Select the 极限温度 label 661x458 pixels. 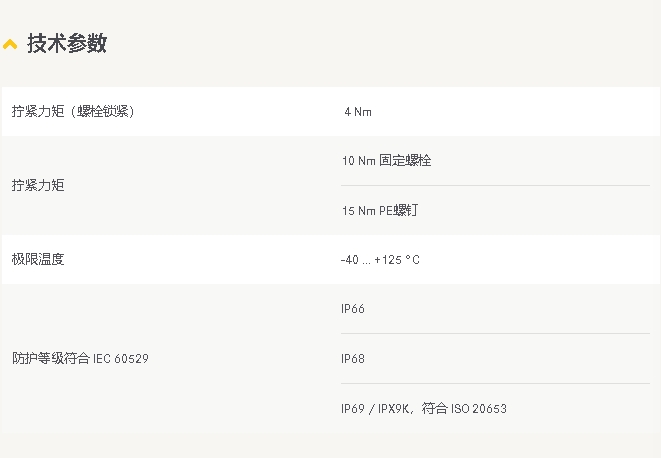[x=38, y=259]
